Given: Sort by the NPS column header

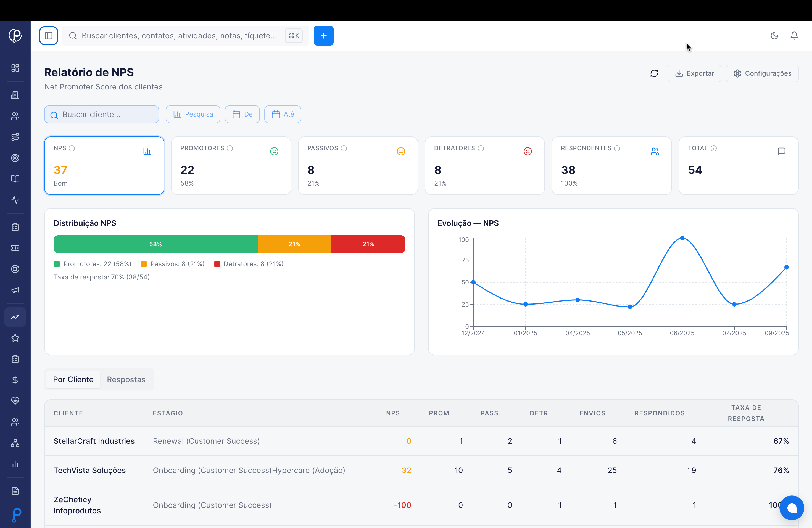Looking at the screenshot, I should [x=393, y=413].
